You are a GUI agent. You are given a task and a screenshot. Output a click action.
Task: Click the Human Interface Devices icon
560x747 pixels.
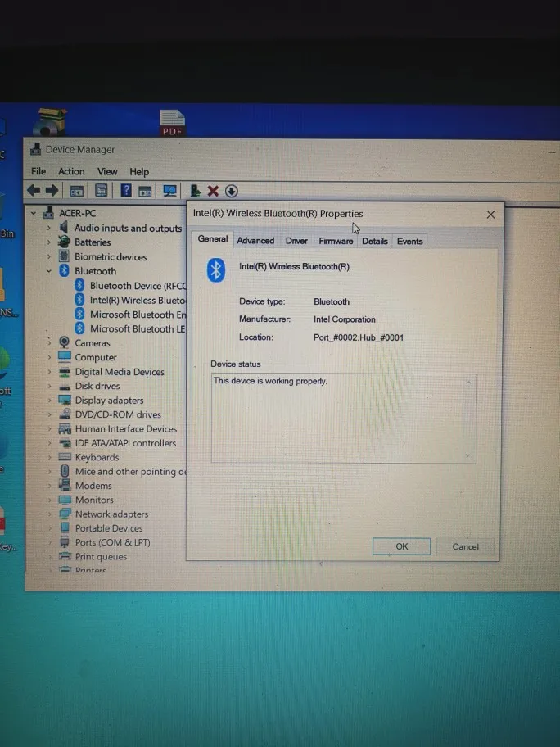tap(65, 428)
